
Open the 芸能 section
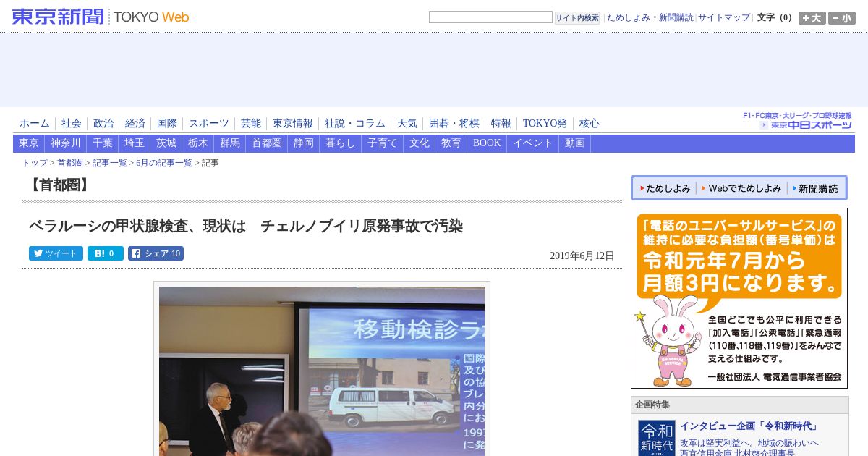250,124
